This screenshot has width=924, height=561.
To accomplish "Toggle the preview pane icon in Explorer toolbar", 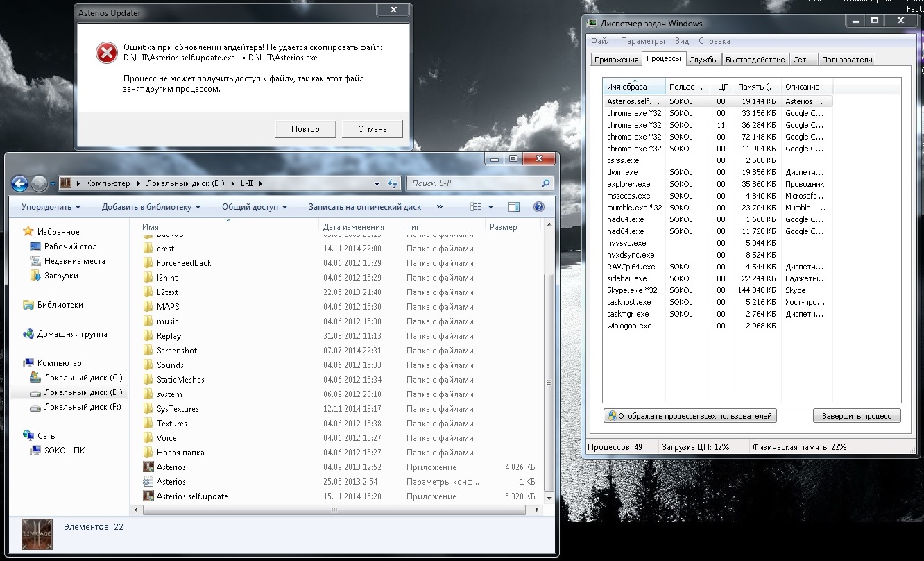I will tap(514, 207).
